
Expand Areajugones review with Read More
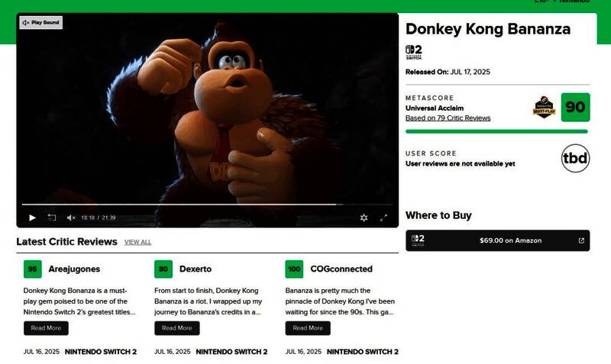(x=46, y=328)
